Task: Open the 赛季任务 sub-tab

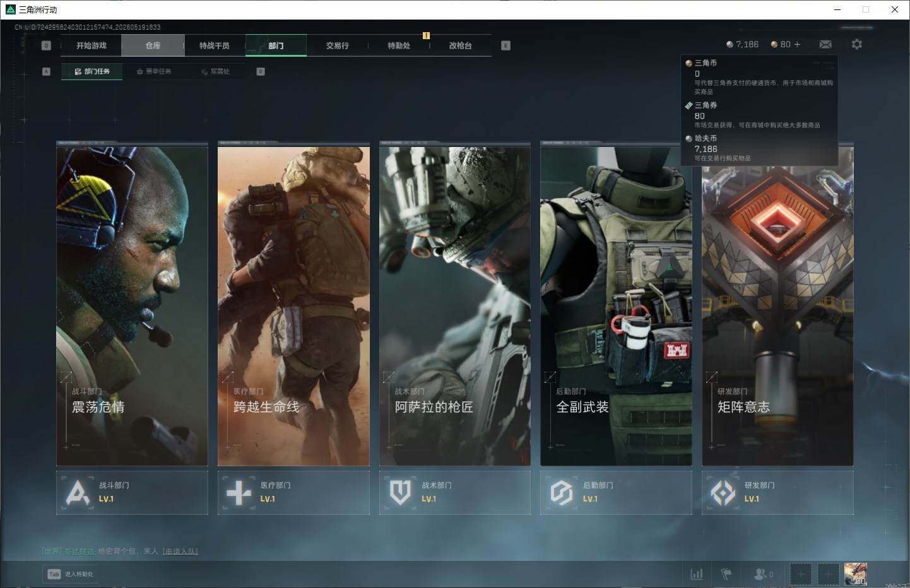Action: click(154, 71)
